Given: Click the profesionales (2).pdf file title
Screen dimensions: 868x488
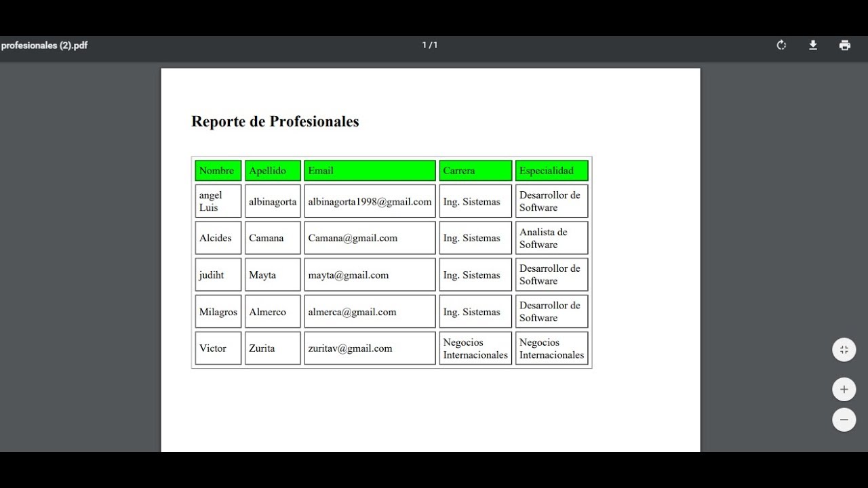Looking at the screenshot, I should (x=44, y=45).
